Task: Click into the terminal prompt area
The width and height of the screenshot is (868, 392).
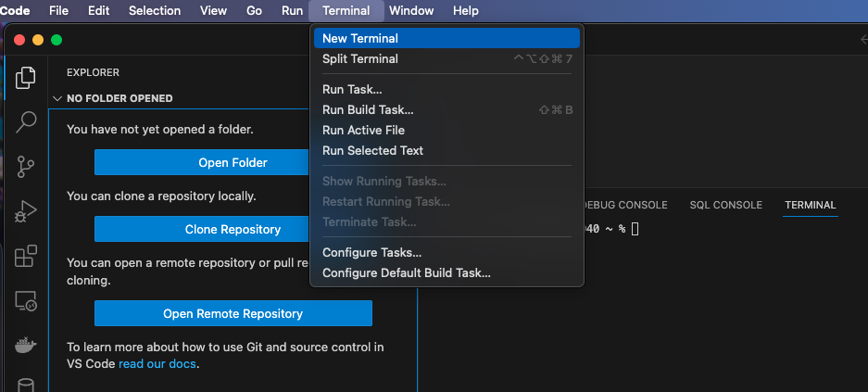Action: 723,278
